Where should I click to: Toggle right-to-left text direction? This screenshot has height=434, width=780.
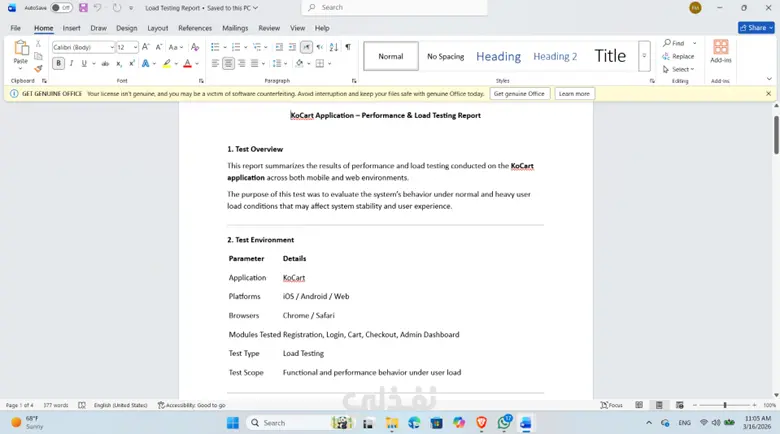(319, 47)
